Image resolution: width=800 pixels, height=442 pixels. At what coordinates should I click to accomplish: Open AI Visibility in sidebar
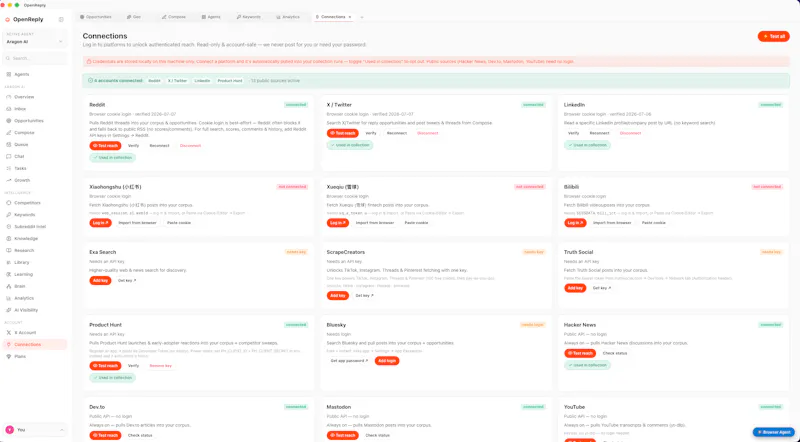(x=26, y=310)
